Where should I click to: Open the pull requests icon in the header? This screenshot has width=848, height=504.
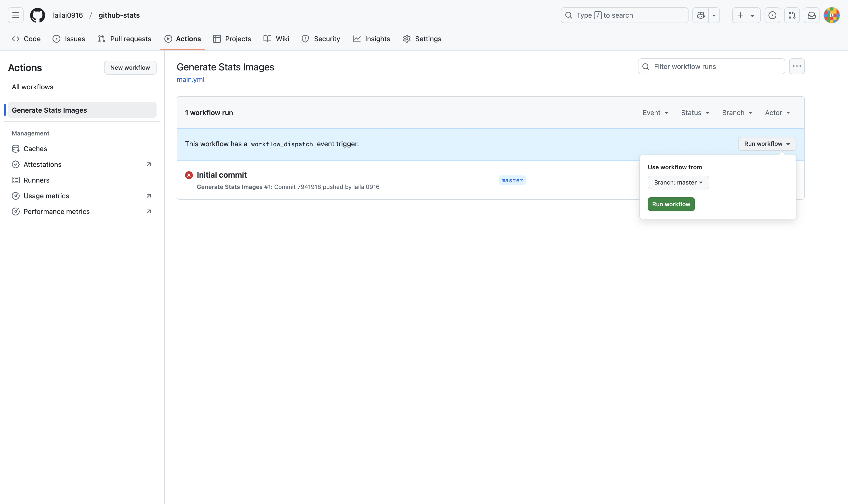coord(792,15)
